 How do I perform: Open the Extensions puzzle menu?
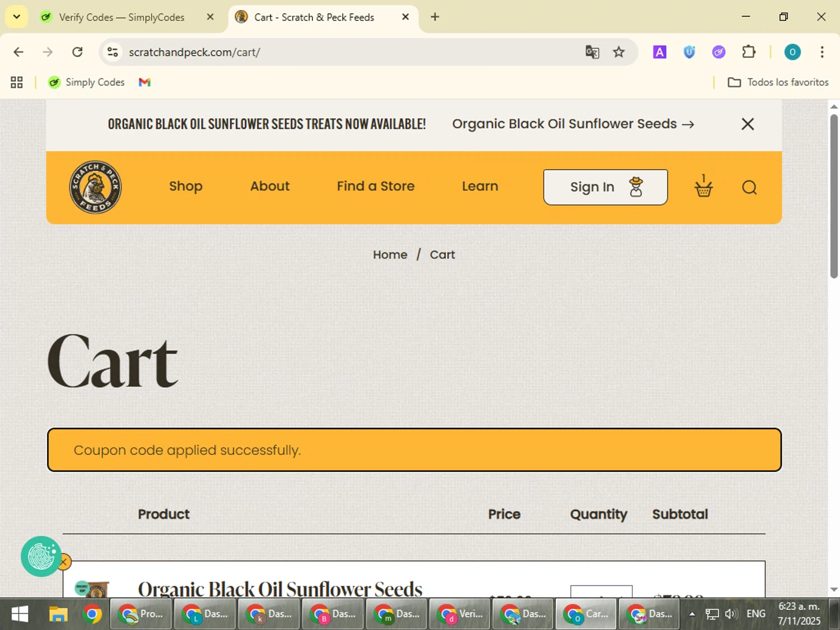pyautogui.click(x=749, y=52)
